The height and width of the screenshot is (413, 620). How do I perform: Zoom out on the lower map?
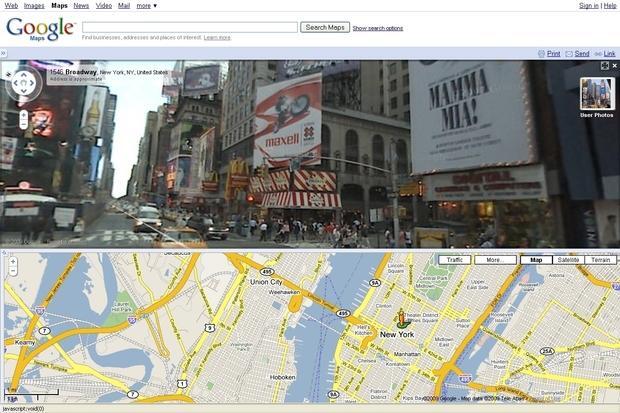tap(13, 271)
